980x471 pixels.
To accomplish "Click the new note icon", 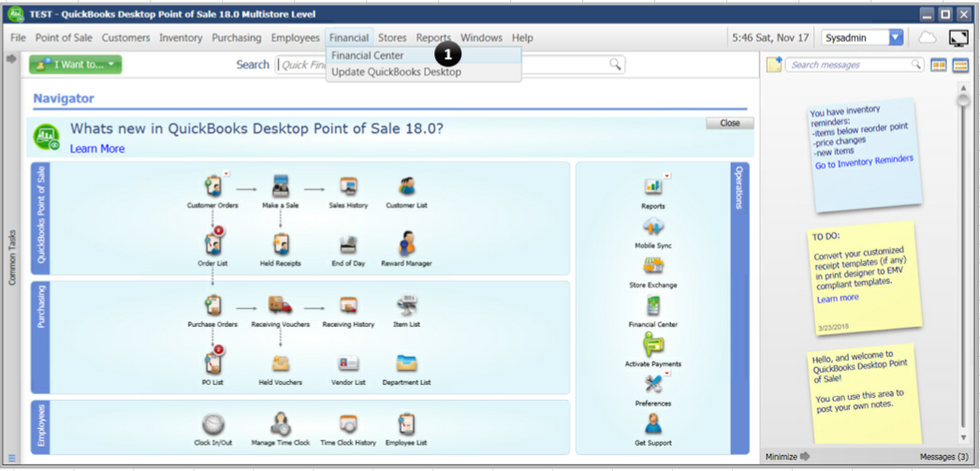I will point(774,65).
